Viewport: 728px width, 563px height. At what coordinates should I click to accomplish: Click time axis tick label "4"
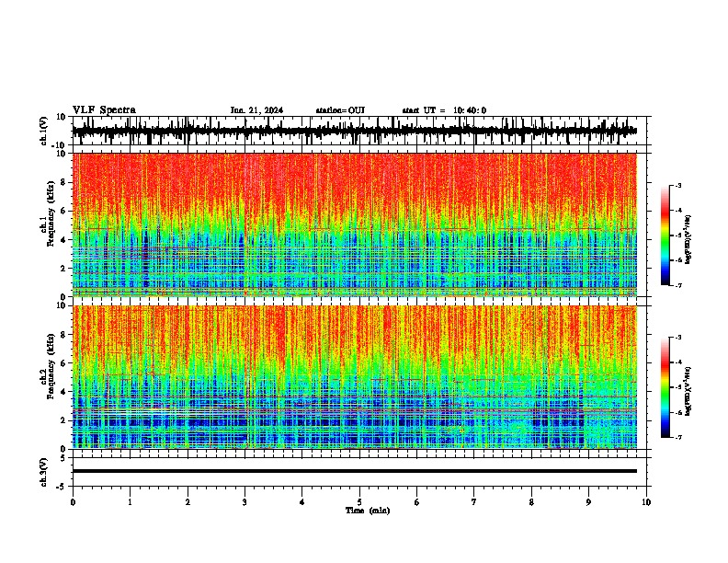coord(302,502)
